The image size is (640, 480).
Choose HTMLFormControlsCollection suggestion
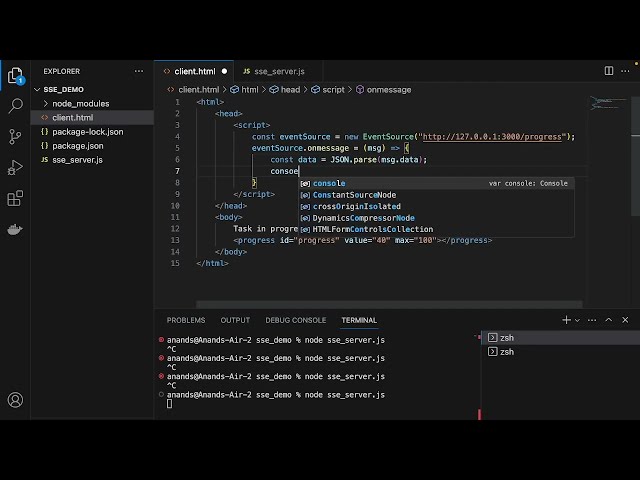436,229
